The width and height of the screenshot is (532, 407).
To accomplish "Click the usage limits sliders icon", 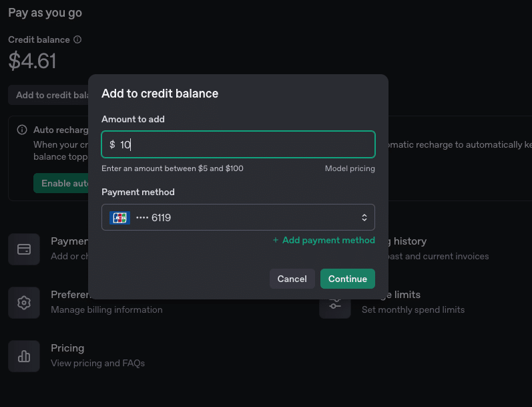I will [x=334, y=304].
